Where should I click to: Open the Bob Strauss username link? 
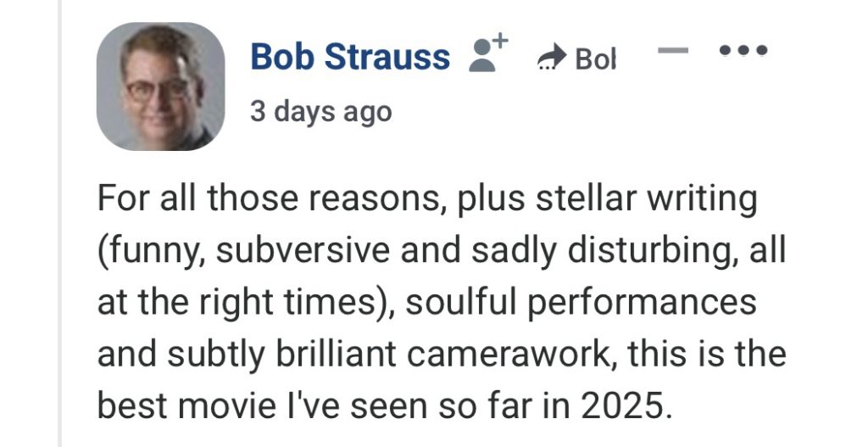[350, 57]
